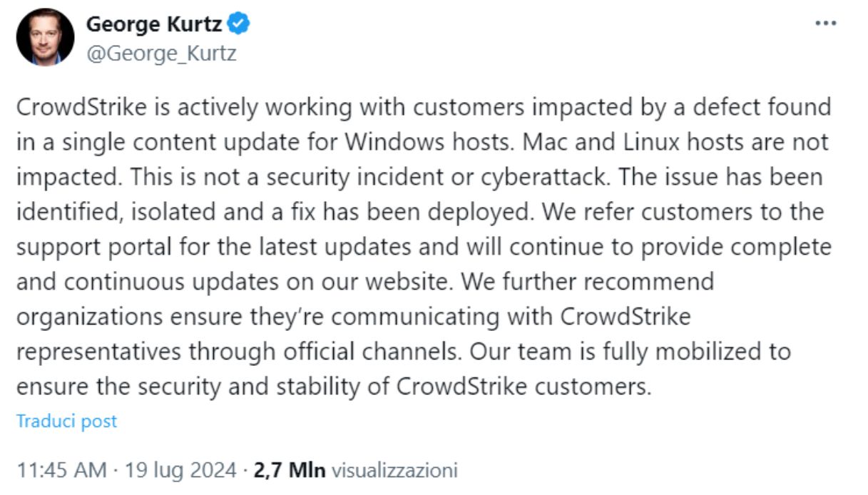The image size is (868, 495).
Task: Click the 11:45 AM timestamp
Action: coord(62,471)
